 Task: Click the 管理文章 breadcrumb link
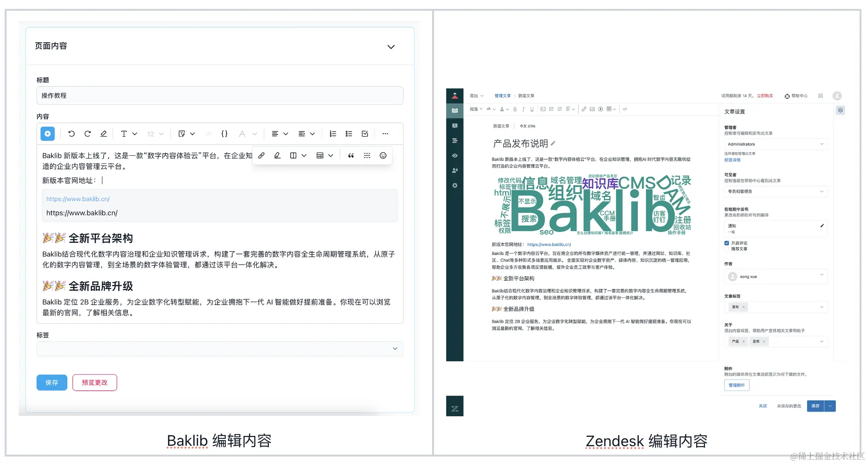[x=502, y=96]
